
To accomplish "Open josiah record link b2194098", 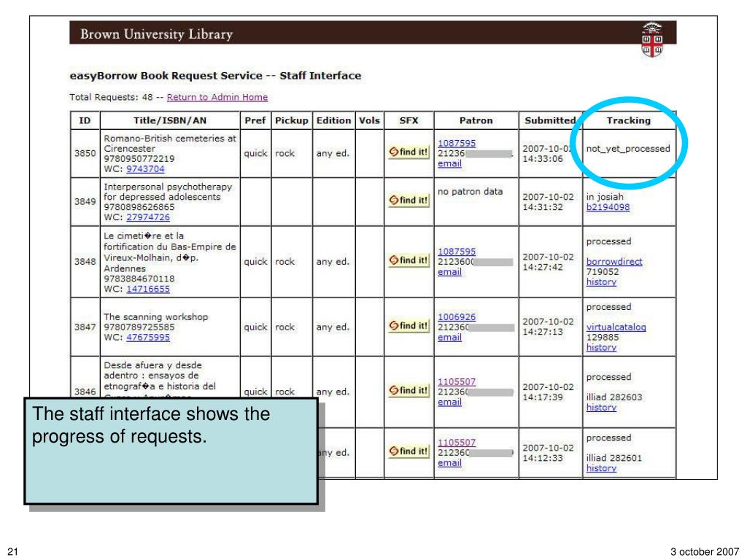I will pyautogui.click(x=608, y=207).
